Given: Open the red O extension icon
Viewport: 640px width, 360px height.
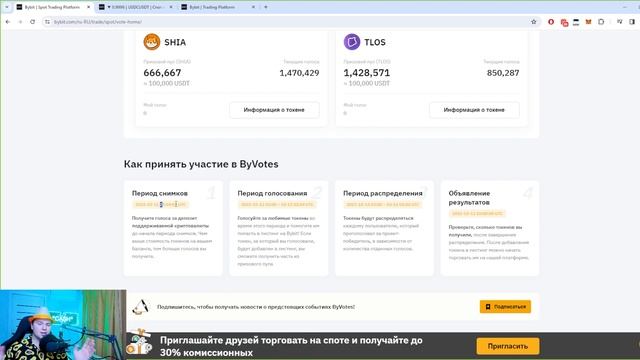Looking at the screenshot, I should [x=551, y=22].
